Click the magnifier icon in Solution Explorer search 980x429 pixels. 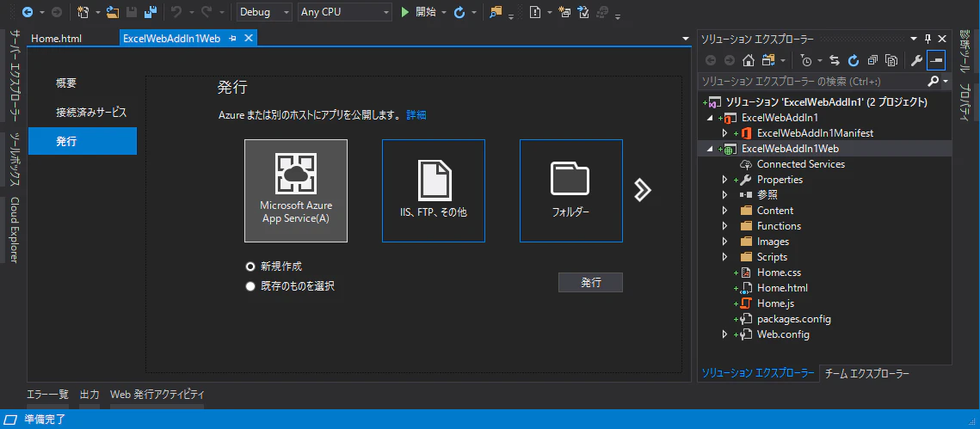(x=934, y=81)
